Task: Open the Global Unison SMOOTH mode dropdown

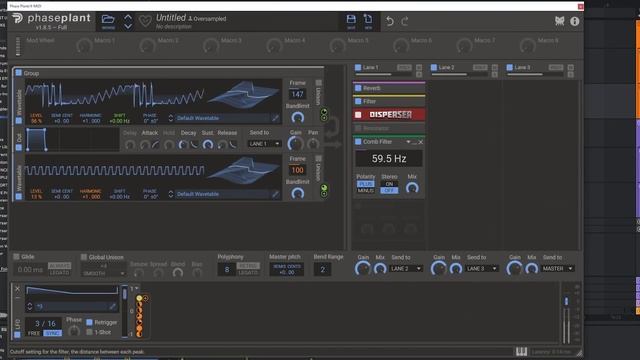Action: click(104, 273)
